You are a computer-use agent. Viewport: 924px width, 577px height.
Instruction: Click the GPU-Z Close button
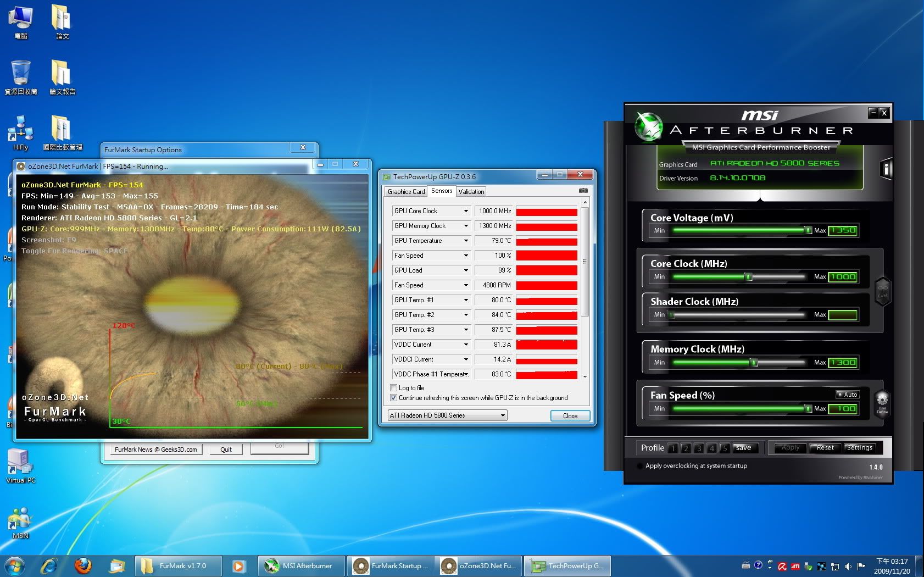[570, 416]
